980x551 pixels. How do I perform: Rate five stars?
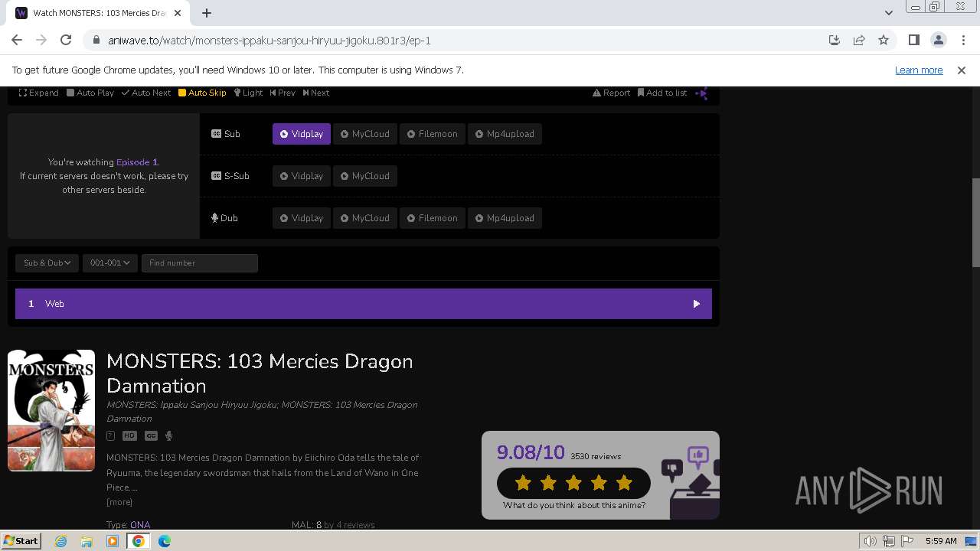pos(625,483)
